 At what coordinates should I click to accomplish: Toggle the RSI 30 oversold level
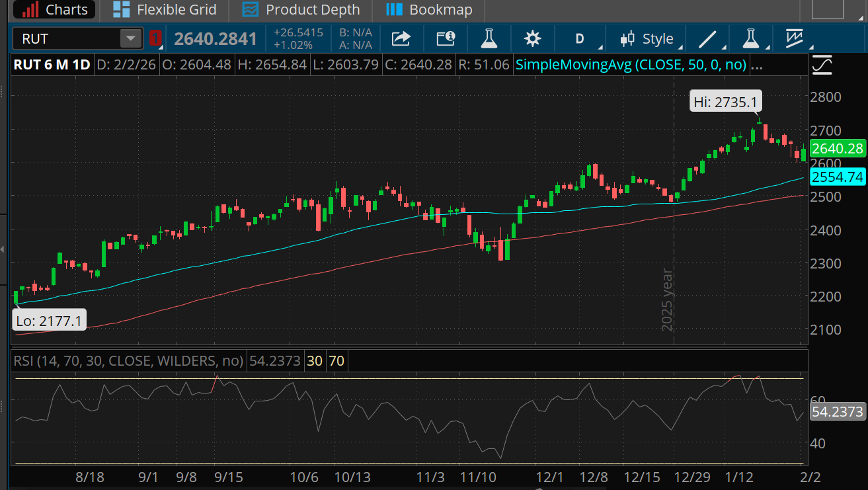[x=314, y=361]
